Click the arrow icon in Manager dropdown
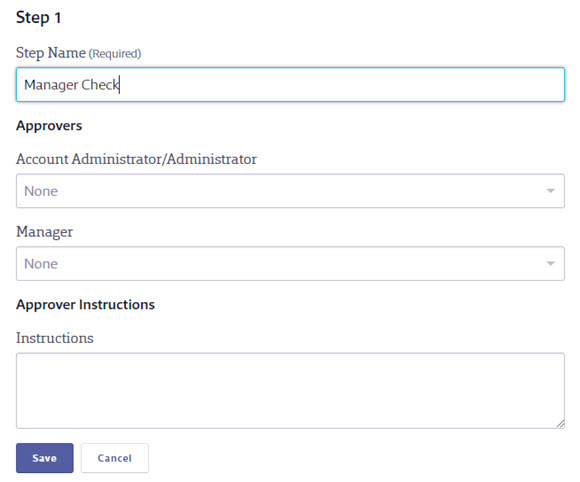 pos(550,263)
